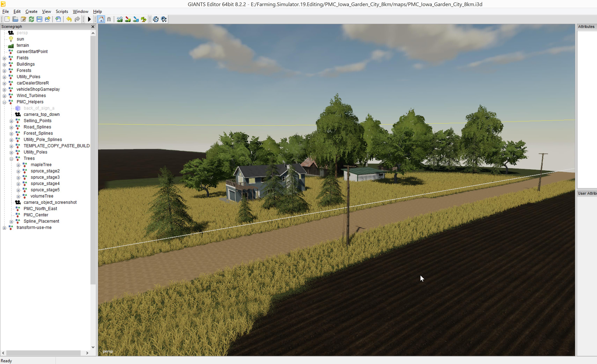Expand the transform-use-me node

tap(4, 228)
